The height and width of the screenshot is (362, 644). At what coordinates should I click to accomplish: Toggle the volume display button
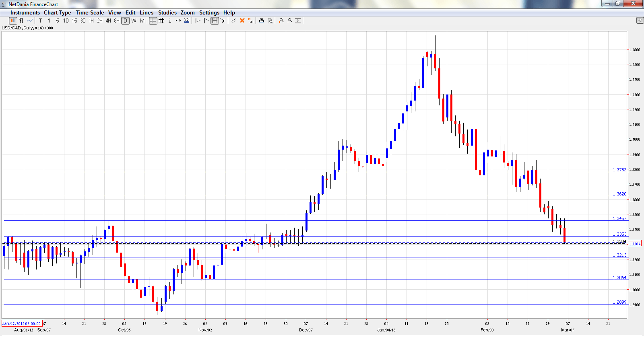187,21
